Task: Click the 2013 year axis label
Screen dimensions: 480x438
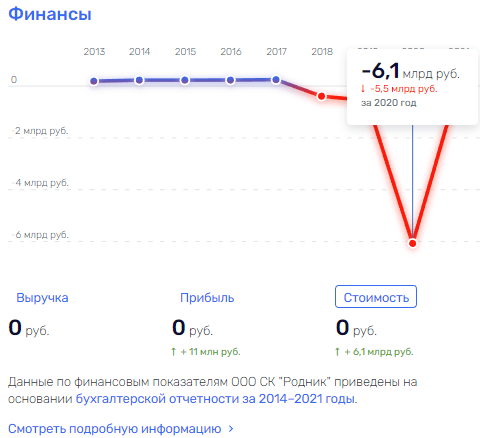Action: click(x=94, y=52)
